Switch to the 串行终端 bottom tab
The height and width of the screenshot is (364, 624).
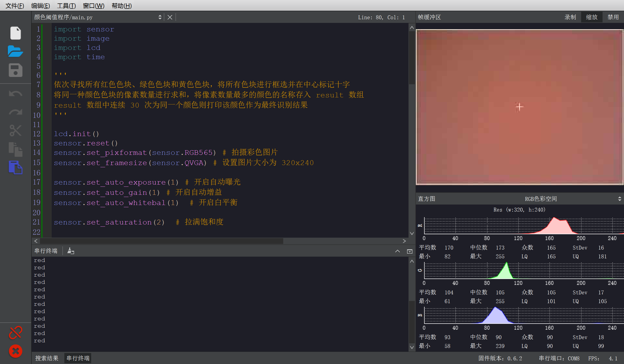pos(78,358)
